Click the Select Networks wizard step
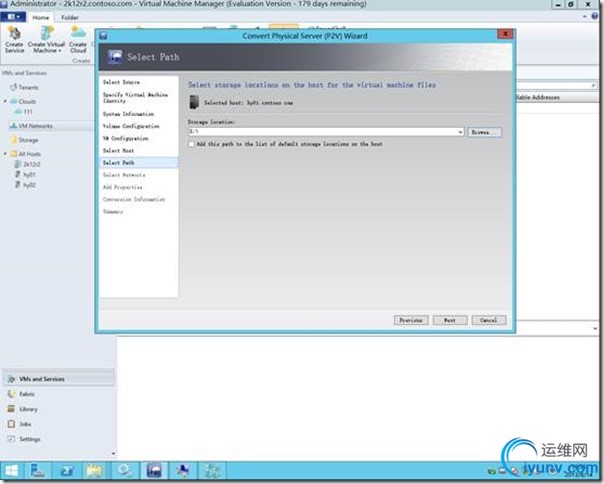The image size is (604, 484). 124,175
